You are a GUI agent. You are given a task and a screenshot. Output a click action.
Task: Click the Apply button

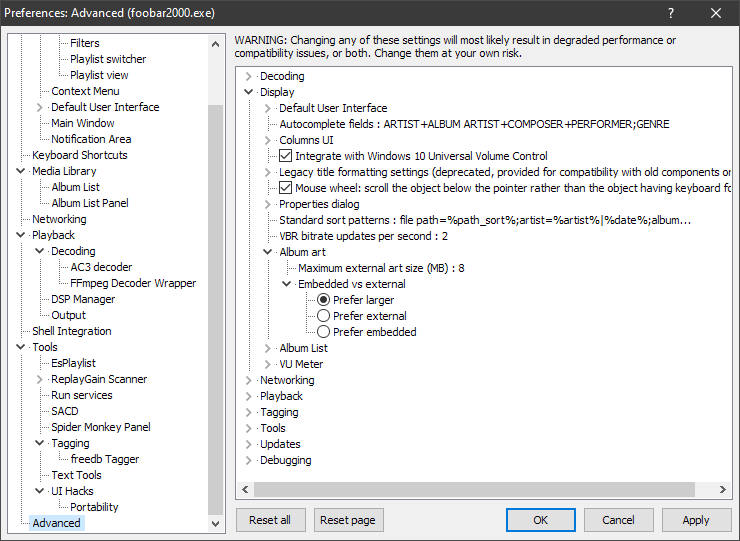696,520
